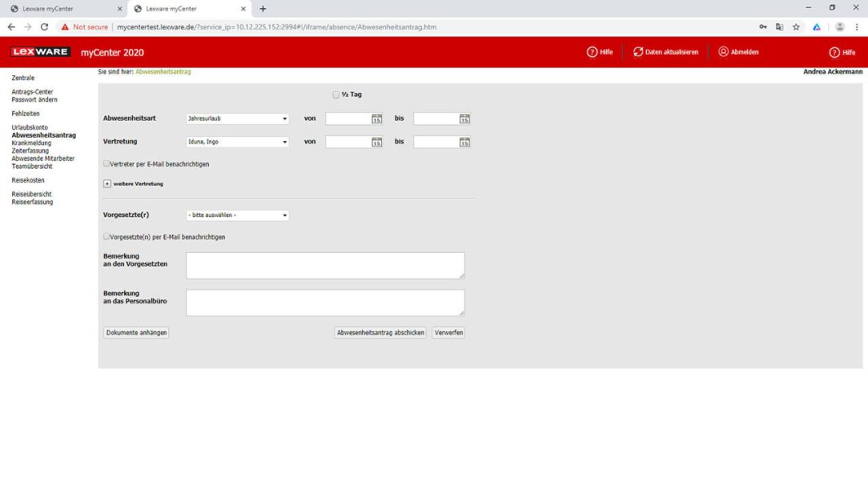Open the Abwesenheitsart dropdown showing Jahresurlaub
Image resolution: width=868 pixels, height=478 pixels.
(x=237, y=118)
